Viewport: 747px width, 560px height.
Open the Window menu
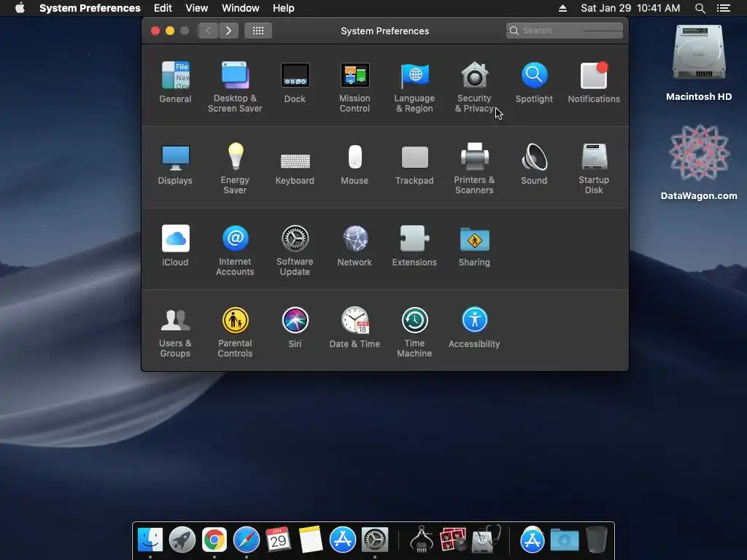point(241,8)
